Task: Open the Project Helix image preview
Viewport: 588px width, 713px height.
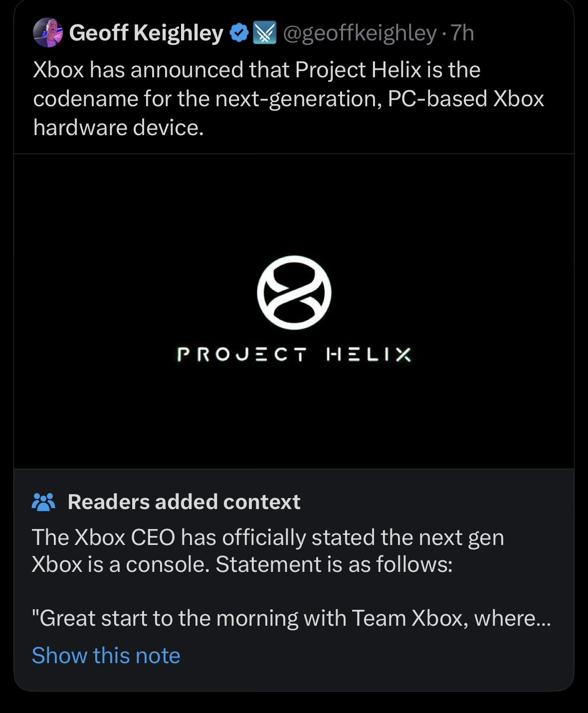Action: (294, 311)
